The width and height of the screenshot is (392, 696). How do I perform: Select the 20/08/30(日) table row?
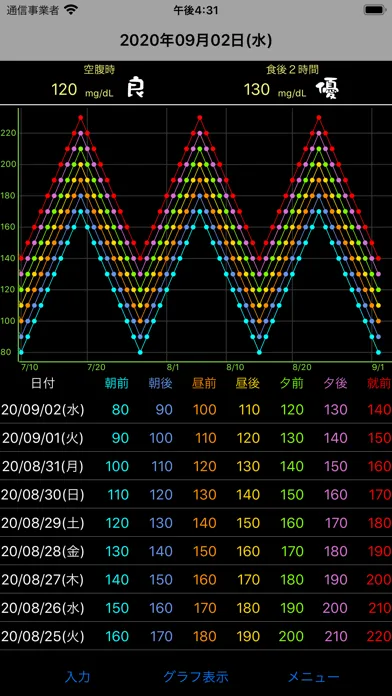196,494
